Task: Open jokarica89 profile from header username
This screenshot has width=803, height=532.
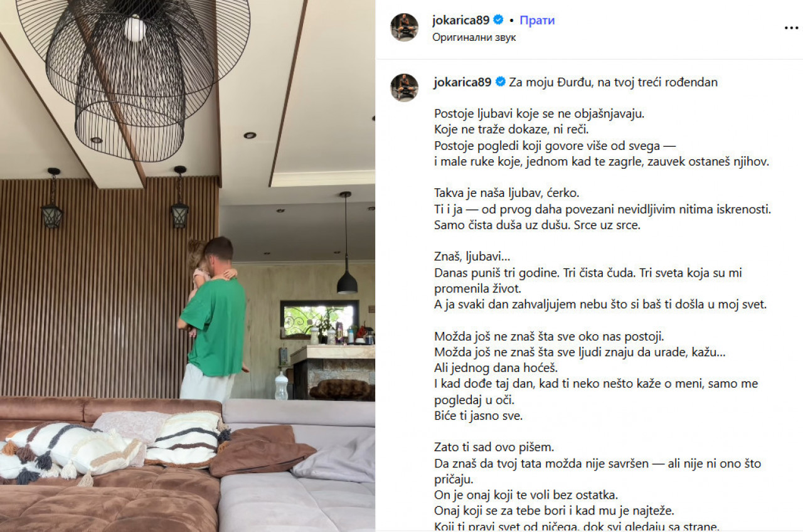Action: (461, 21)
